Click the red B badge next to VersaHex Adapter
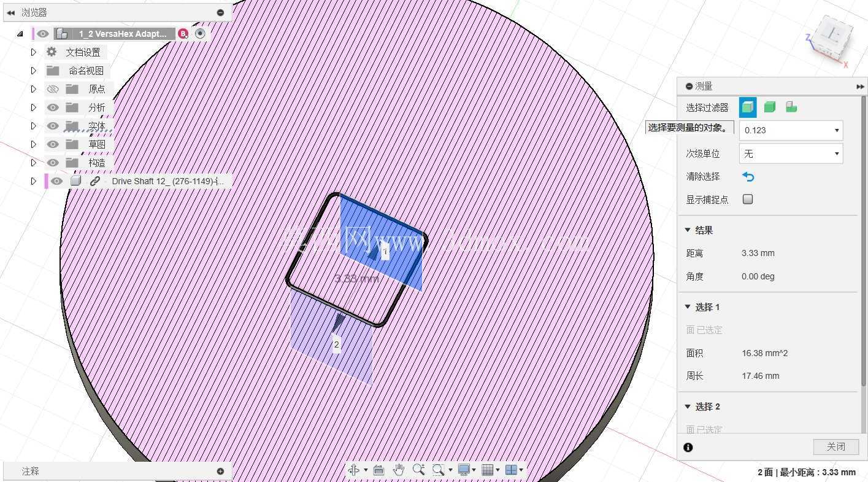 pos(183,34)
